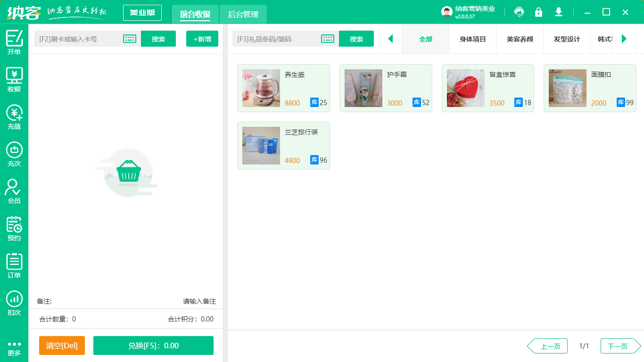Click the globe network icon in title bar
The height and width of the screenshot is (362, 644).
tap(519, 12)
